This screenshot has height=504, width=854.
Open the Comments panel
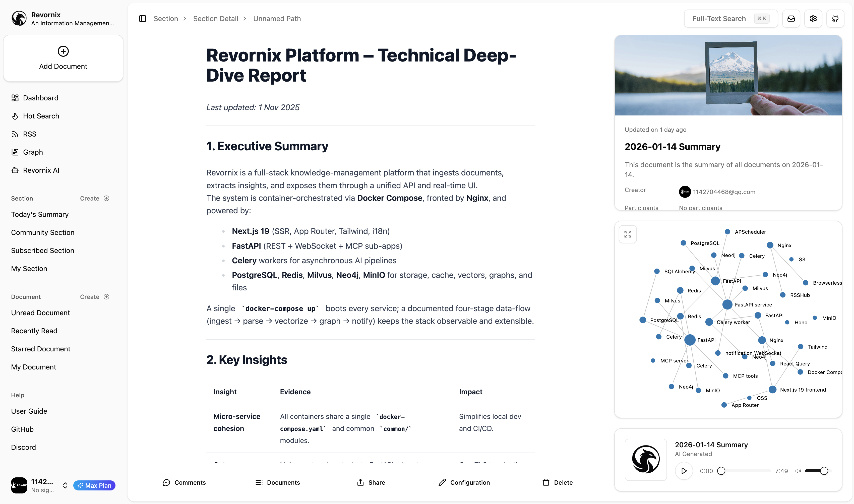pos(185,483)
